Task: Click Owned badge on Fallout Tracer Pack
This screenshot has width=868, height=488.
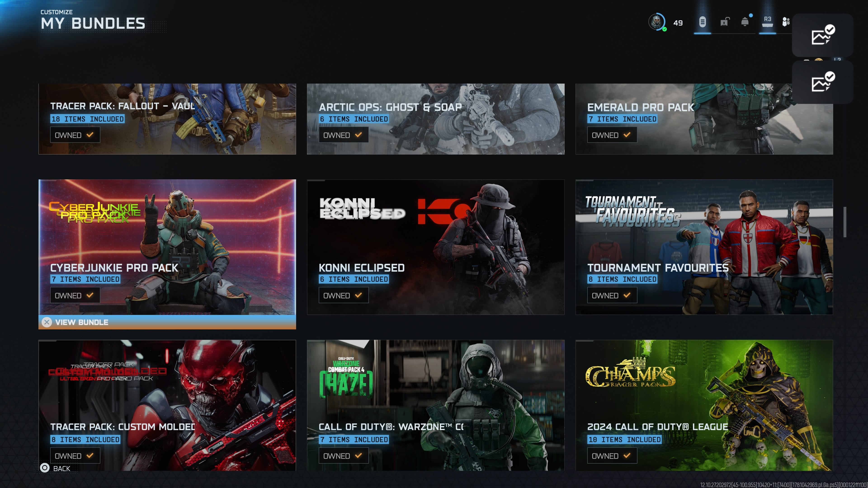Action: 75,135
